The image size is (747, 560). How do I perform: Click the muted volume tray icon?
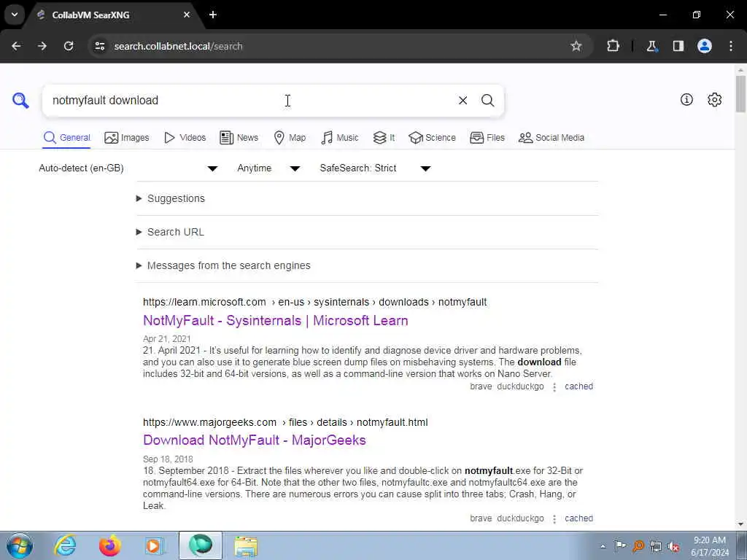[x=673, y=546]
